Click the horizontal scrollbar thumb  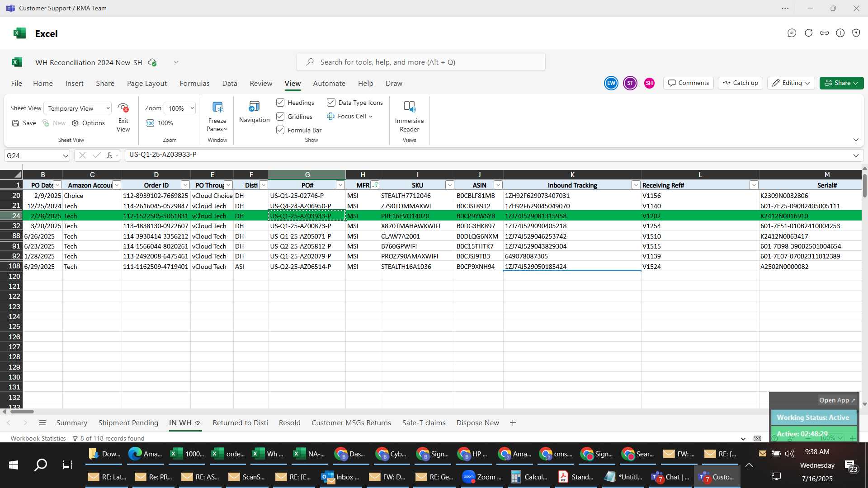tap(22, 412)
